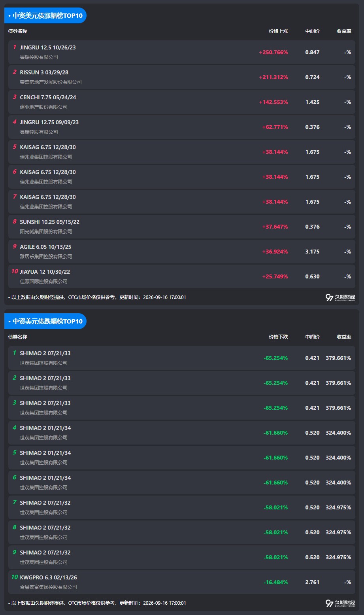This screenshot has width=364, height=615.
Task: Click the 价格下跌 column header
Action: pyautogui.click(x=278, y=337)
